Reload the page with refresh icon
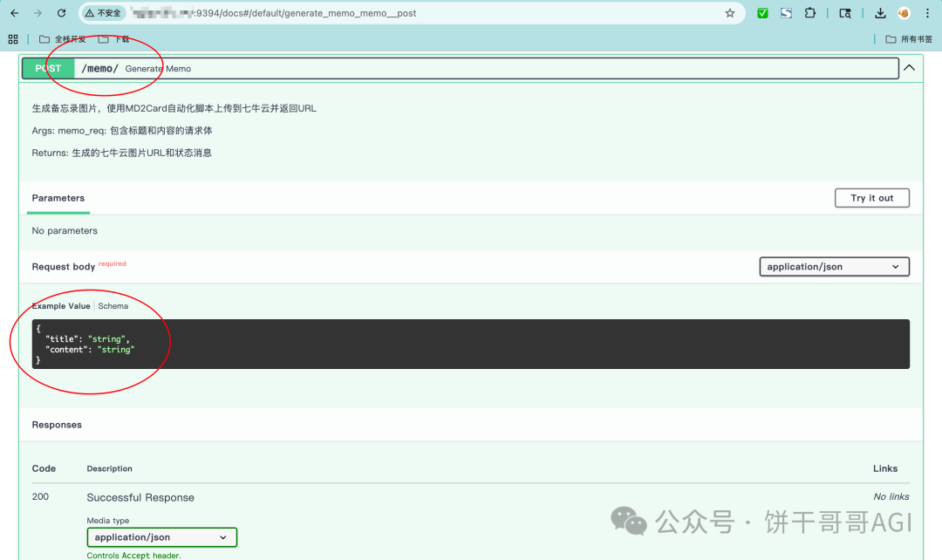The width and height of the screenshot is (942, 560). pos(61,13)
